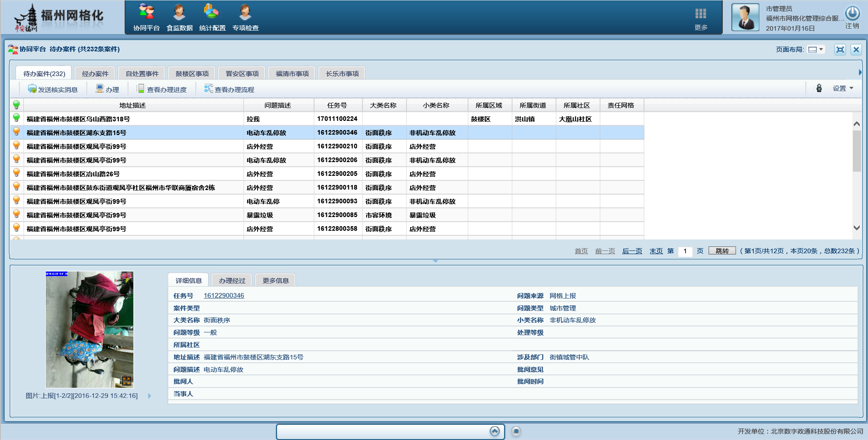
Task: Open the 统计配置 chart icon
Action: point(212,12)
